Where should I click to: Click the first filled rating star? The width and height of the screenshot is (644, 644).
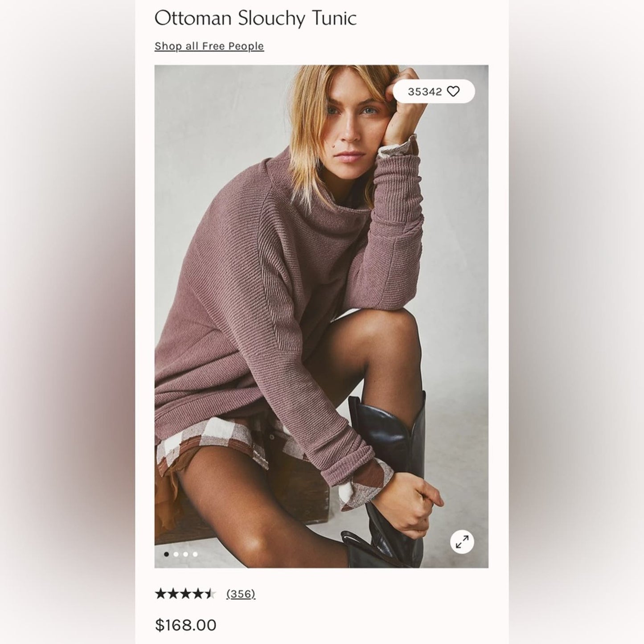[x=160, y=594]
